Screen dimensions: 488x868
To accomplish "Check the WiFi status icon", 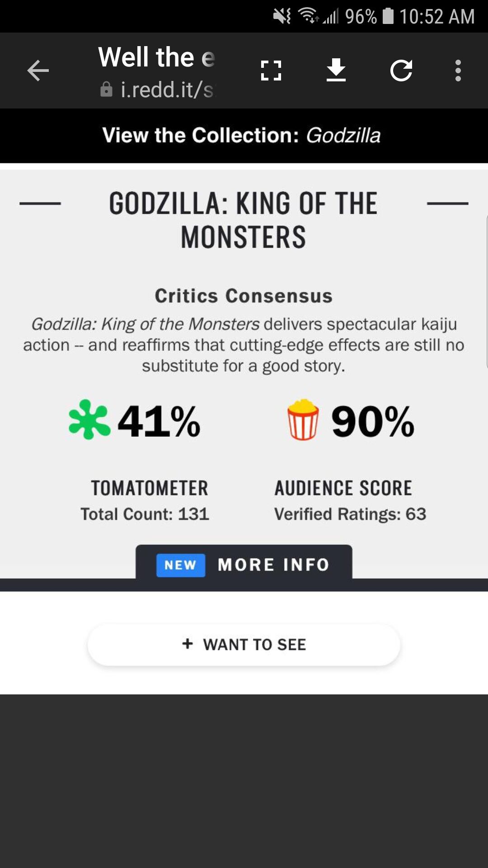I will (x=308, y=16).
